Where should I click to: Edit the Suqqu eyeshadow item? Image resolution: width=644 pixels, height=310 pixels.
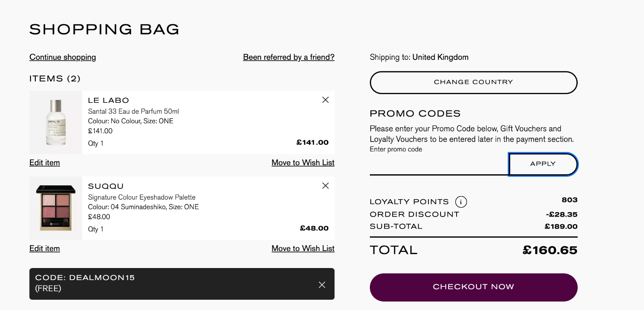click(45, 248)
